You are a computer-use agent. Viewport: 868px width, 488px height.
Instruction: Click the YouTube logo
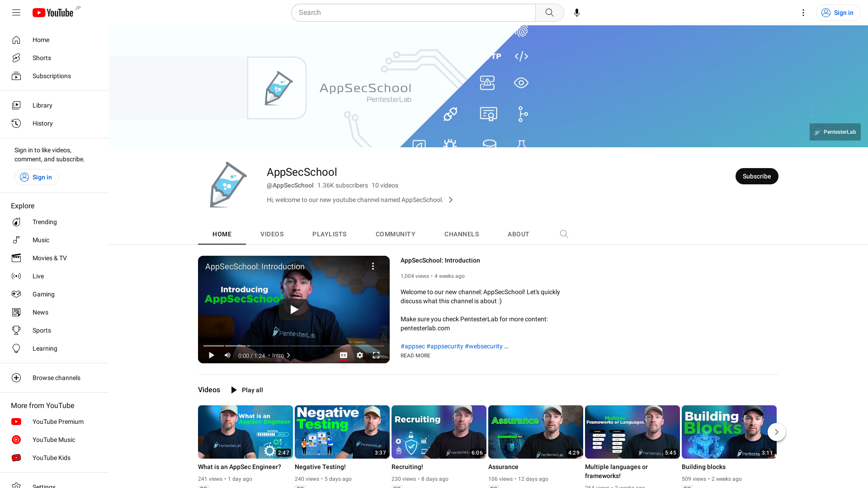click(53, 13)
